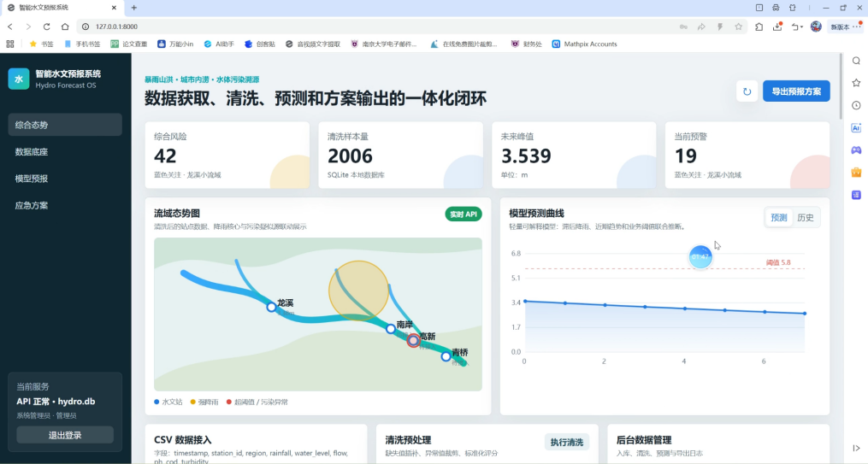The width and height of the screenshot is (868, 464).
Task: Click the 超阈值 / 污染异常 legend item
Action: [257, 402]
